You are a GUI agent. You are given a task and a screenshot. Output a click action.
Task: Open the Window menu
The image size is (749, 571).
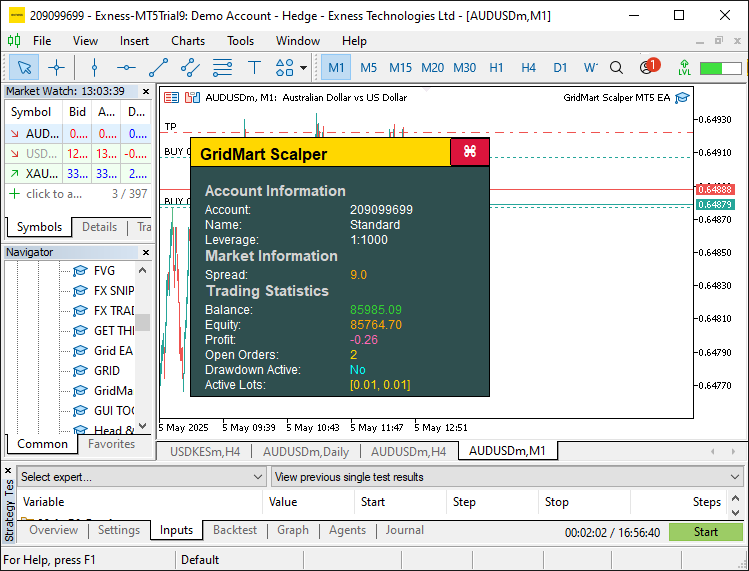click(298, 41)
